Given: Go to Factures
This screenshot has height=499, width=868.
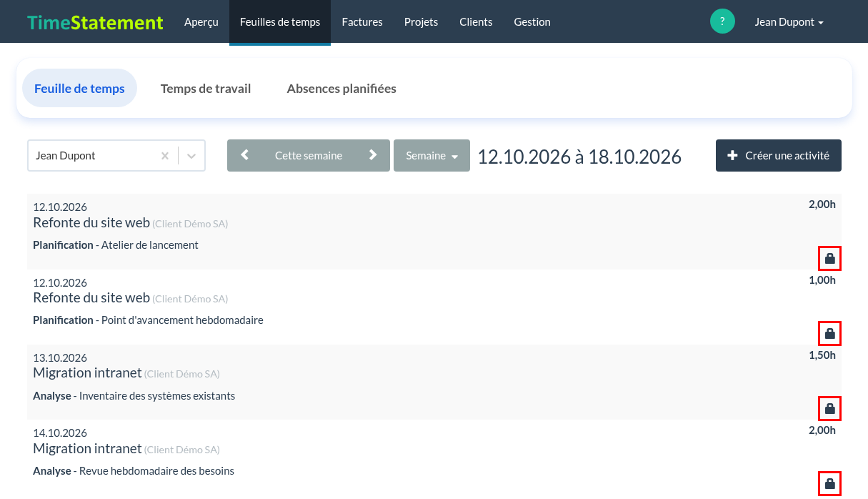Looking at the screenshot, I should (x=362, y=21).
